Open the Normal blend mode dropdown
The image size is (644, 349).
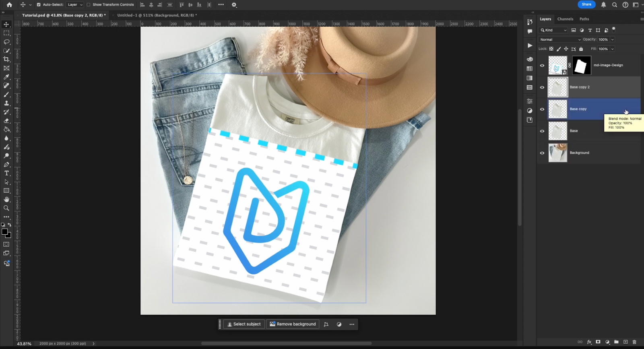(560, 39)
